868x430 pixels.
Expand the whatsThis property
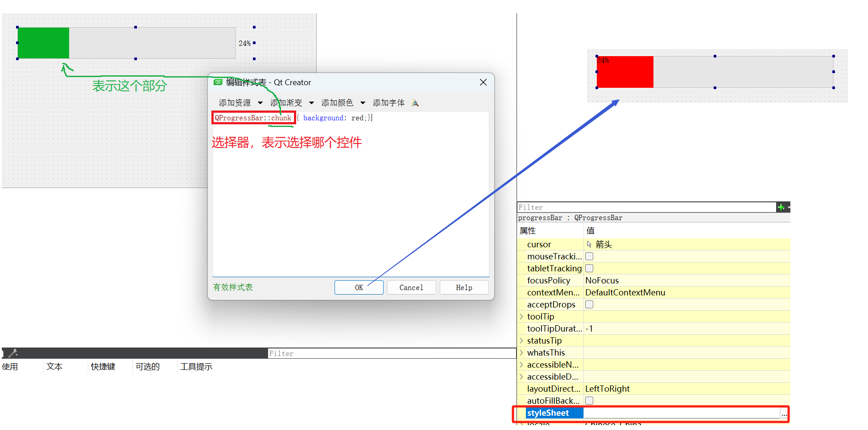pos(521,352)
